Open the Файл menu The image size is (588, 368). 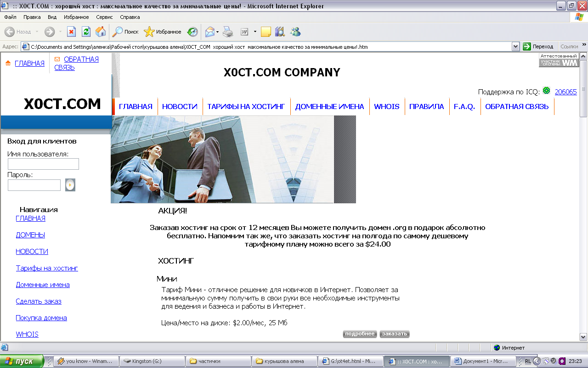pyautogui.click(x=10, y=17)
